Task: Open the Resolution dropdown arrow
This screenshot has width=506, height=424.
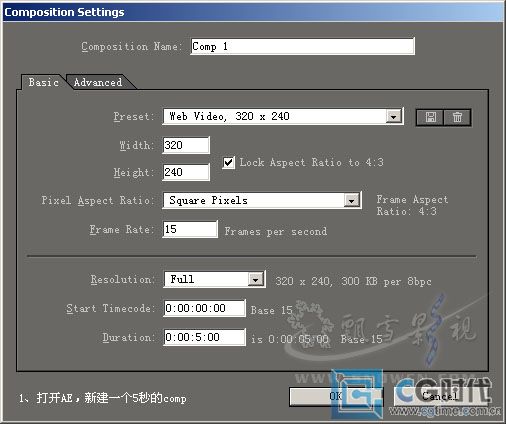Action: 255,279
